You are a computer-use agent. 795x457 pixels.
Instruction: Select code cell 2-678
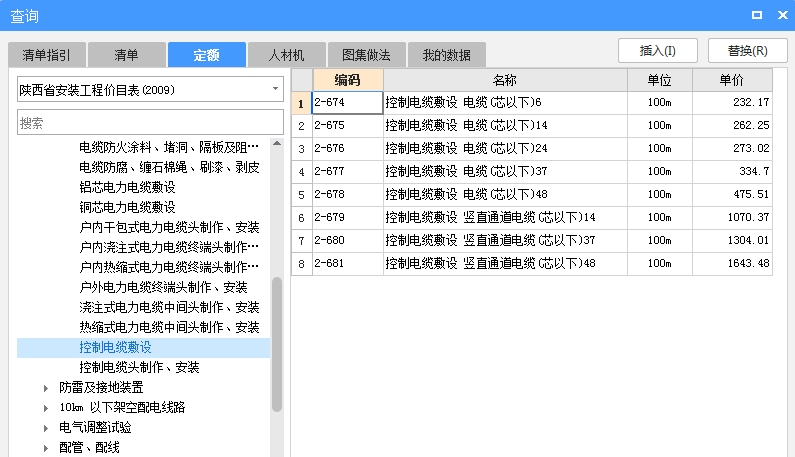(348, 194)
